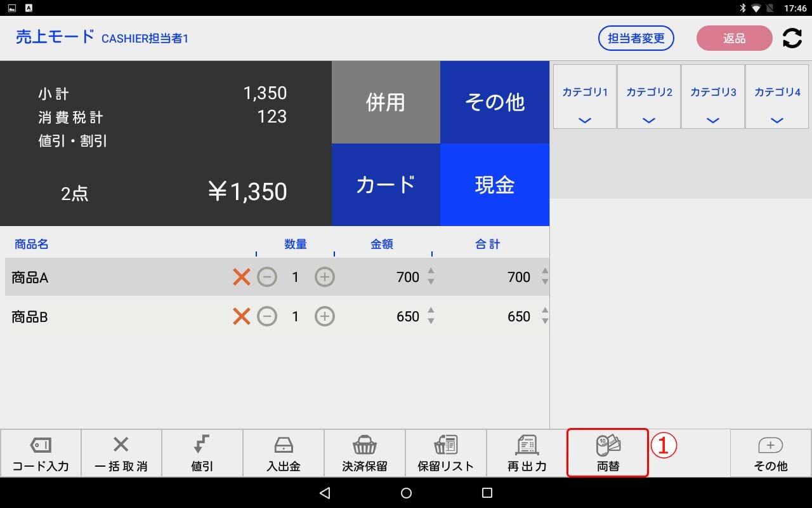Tap the 商品名 column header
This screenshot has width=812, height=508.
(32, 244)
